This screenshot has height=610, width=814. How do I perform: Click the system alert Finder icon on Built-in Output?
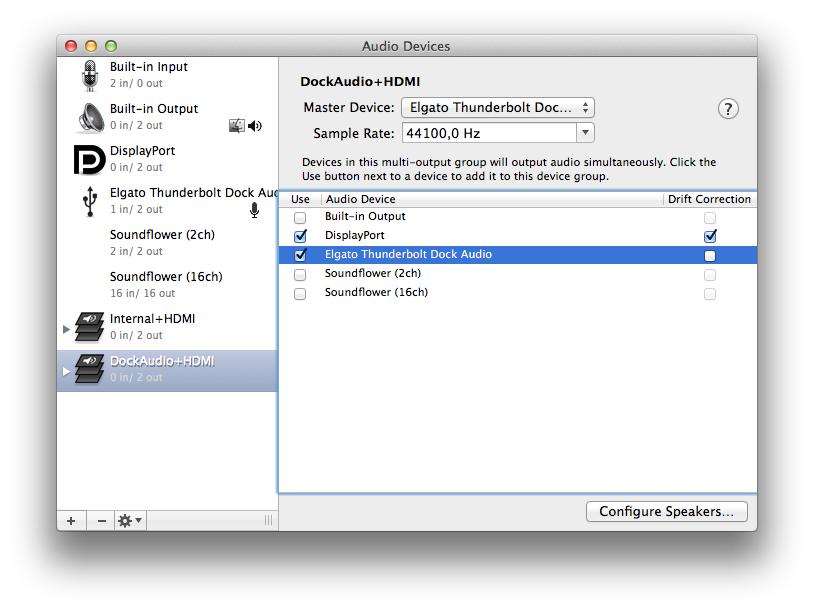[237, 126]
